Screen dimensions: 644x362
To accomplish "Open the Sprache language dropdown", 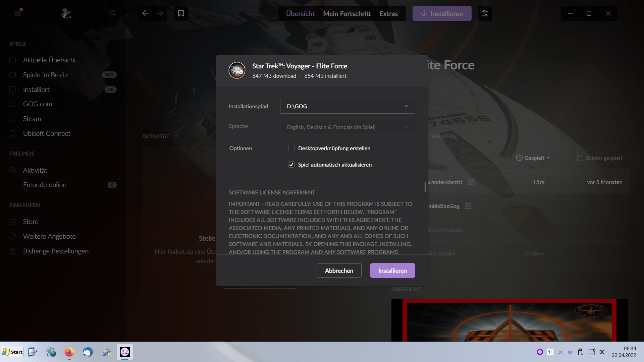I will coord(347,127).
